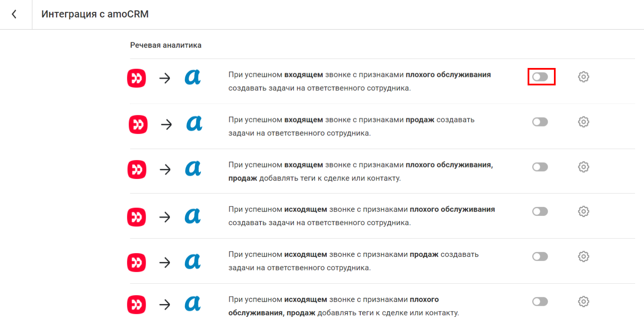Screen dimensions: 644x325
Task: Configure outgoing bad service tasks via gear
Action: 584,211
